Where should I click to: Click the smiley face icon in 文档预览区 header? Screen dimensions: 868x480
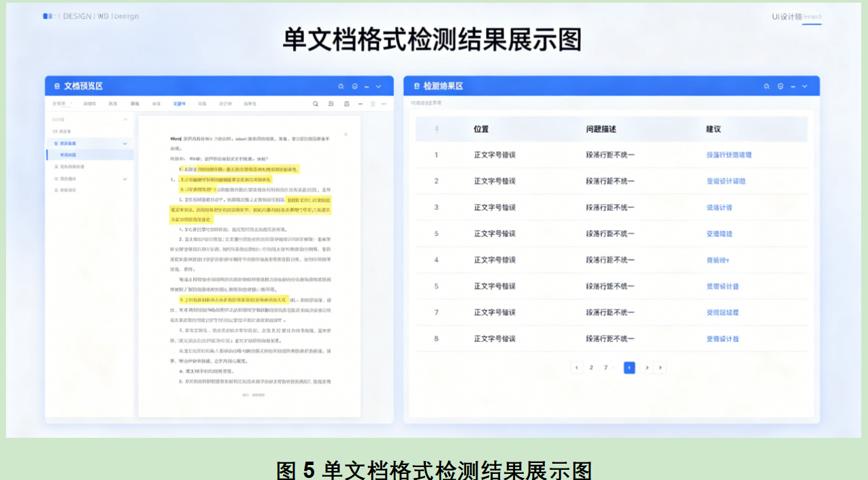tap(355, 86)
